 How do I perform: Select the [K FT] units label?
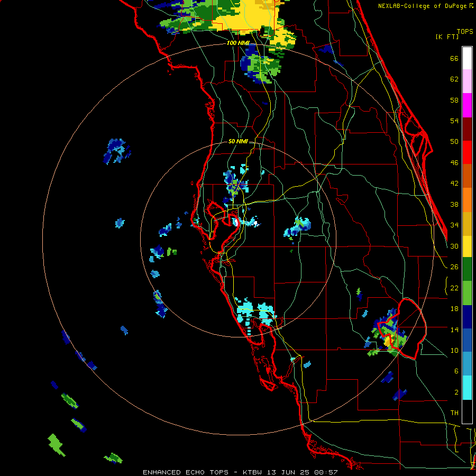coord(447,37)
